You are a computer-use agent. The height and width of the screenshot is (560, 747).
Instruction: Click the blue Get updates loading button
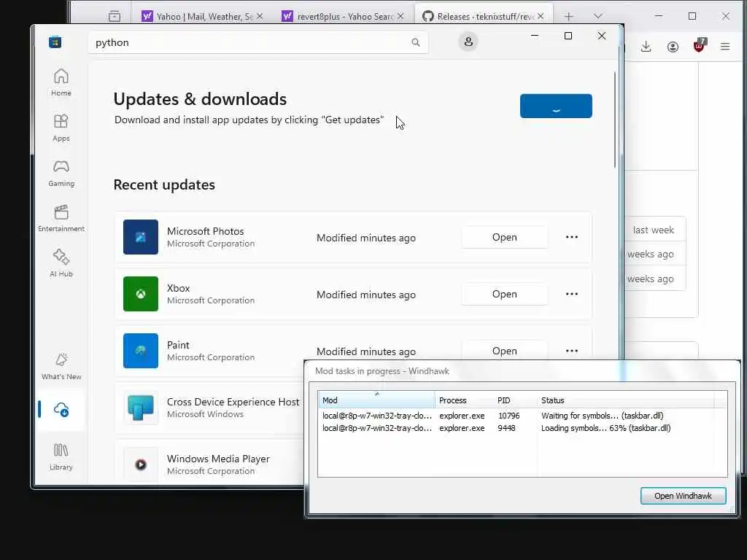[556, 106]
